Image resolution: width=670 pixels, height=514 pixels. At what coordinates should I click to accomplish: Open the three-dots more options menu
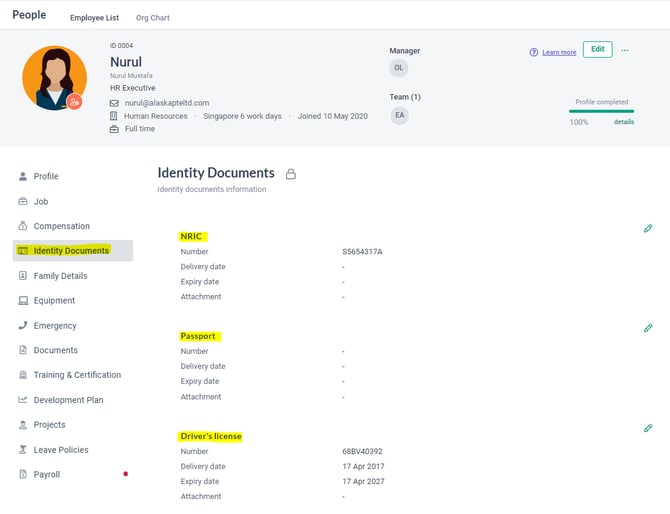click(x=625, y=50)
